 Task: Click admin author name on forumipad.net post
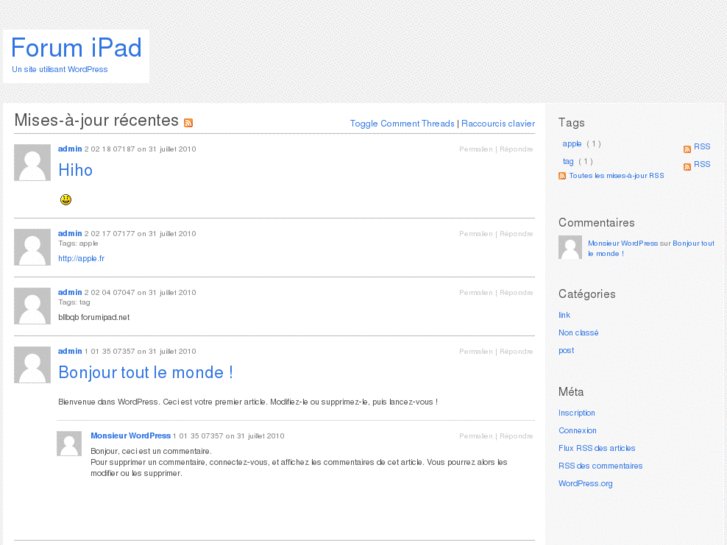[70, 292]
